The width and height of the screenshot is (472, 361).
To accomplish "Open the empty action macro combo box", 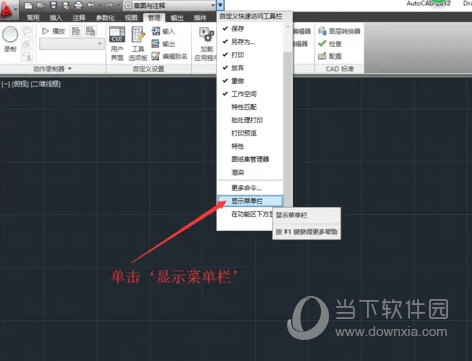I will click(72, 44).
